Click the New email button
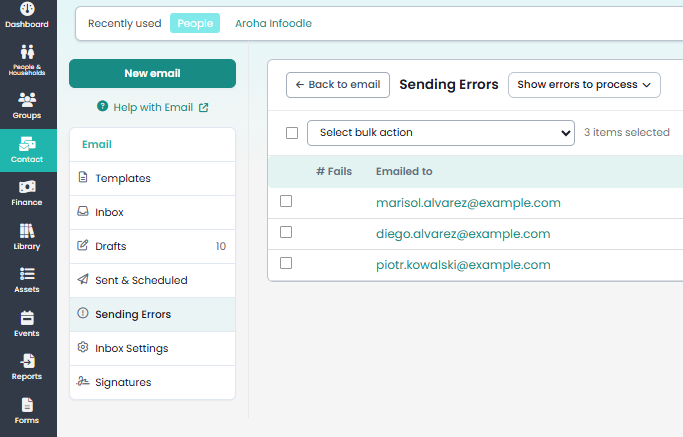This screenshot has width=683, height=437. click(152, 73)
